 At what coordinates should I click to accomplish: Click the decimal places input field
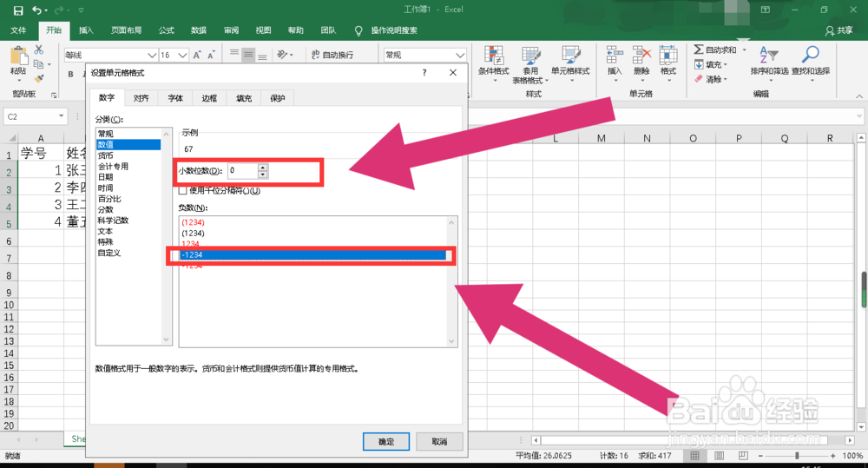(x=242, y=170)
